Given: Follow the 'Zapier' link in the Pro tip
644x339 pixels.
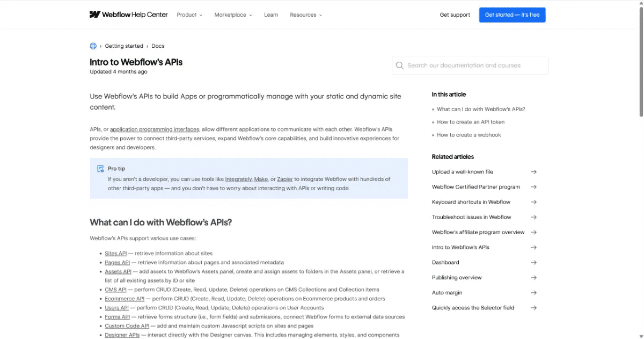Looking at the screenshot, I should pos(284,178).
